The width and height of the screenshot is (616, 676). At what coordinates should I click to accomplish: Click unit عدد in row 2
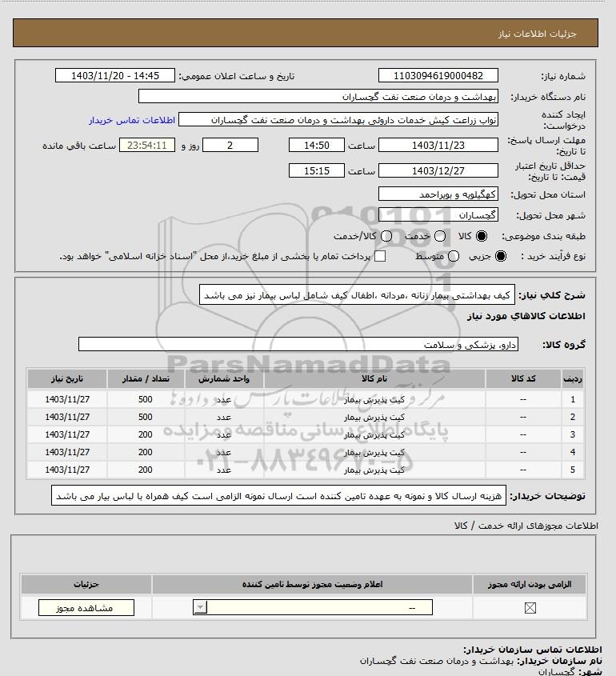point(224,418)
